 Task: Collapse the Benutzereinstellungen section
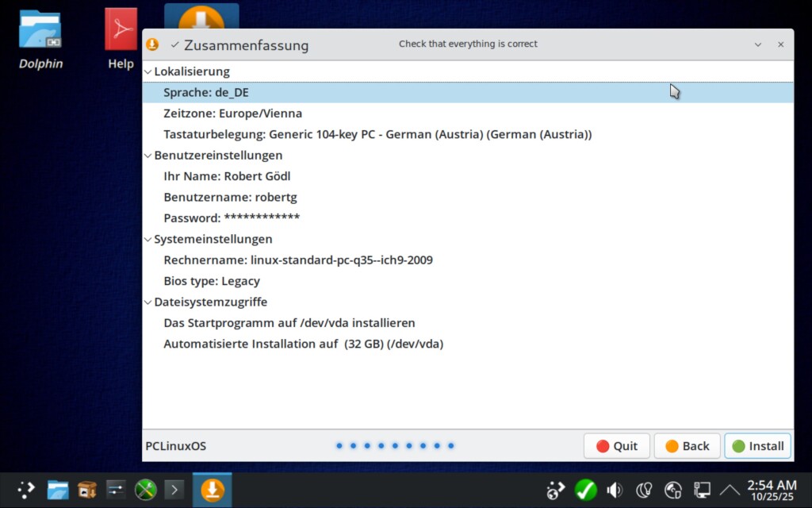pyautogui.click(x=147, y=156)
